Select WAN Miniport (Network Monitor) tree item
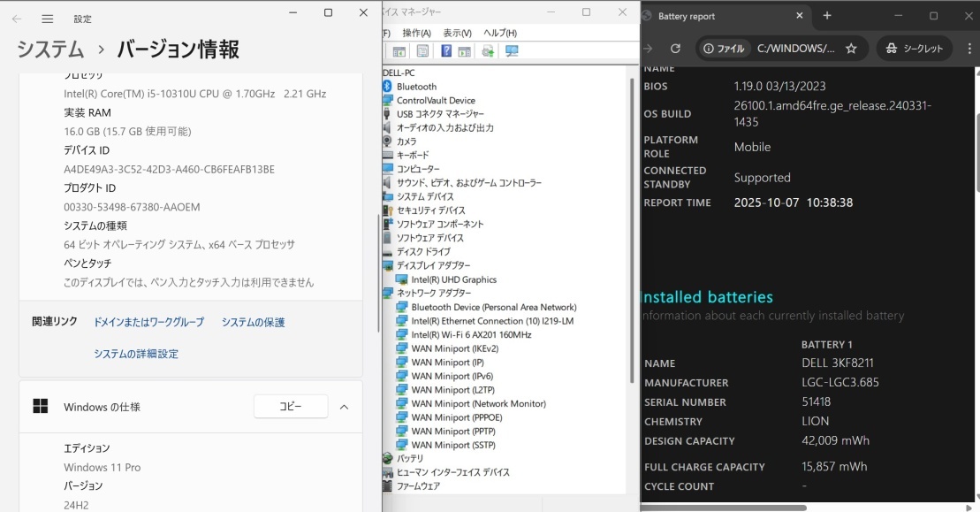 pyautogui.click(x=478, y=404)
